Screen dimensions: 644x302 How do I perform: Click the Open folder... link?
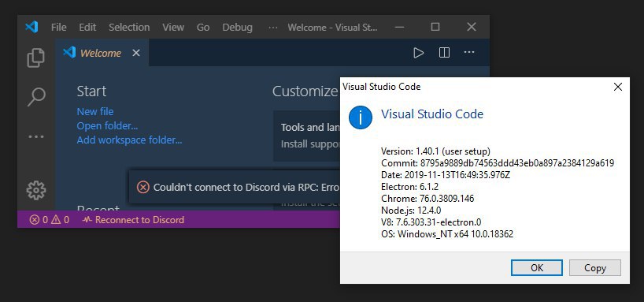point(107,125)
